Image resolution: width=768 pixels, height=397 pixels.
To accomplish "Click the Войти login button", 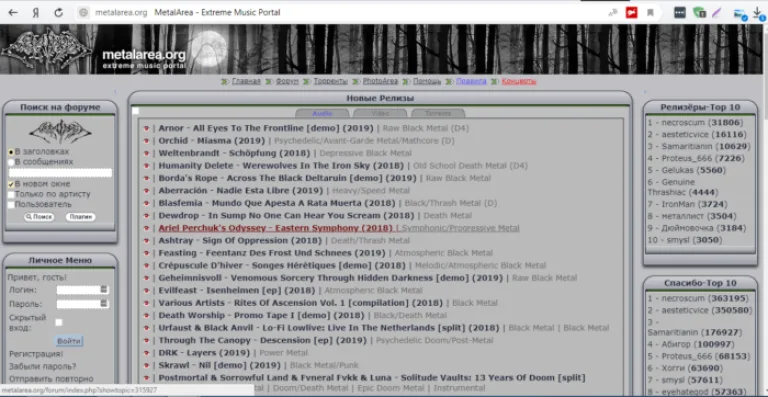I will coord(69,341).
